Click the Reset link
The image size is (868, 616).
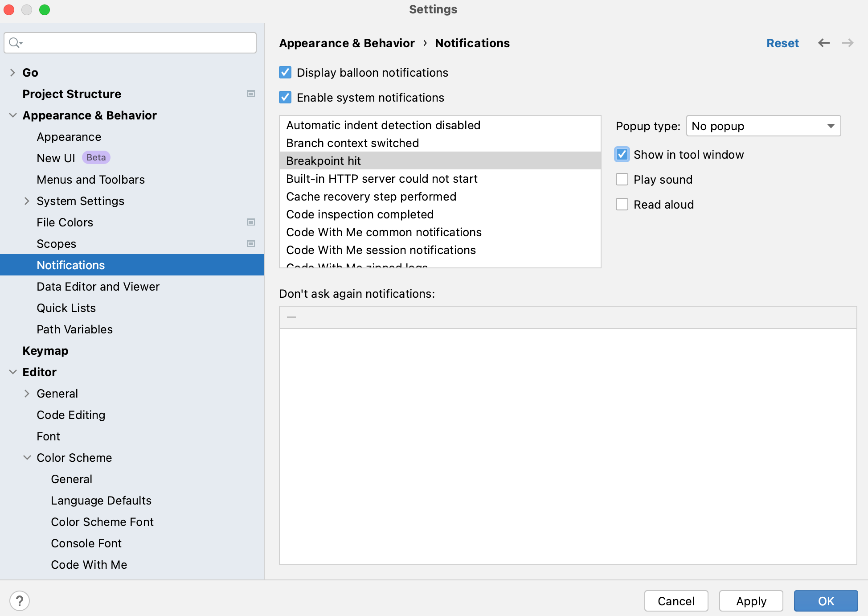pos(782,43)
